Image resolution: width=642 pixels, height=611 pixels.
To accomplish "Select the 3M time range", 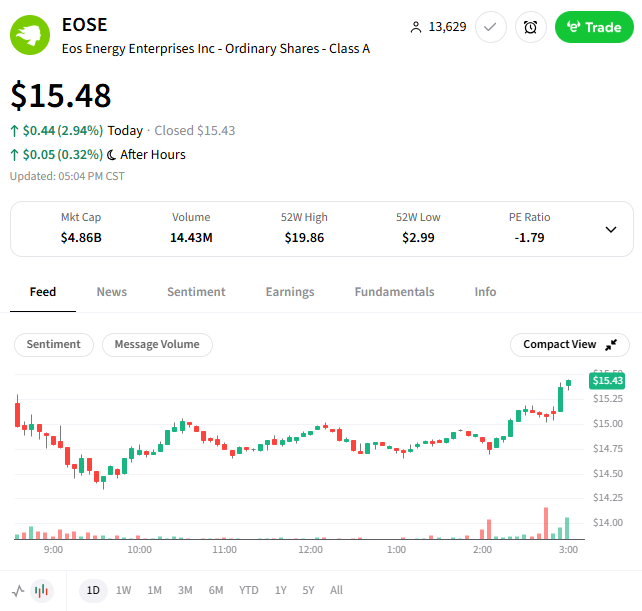I will tap(185, 591).
